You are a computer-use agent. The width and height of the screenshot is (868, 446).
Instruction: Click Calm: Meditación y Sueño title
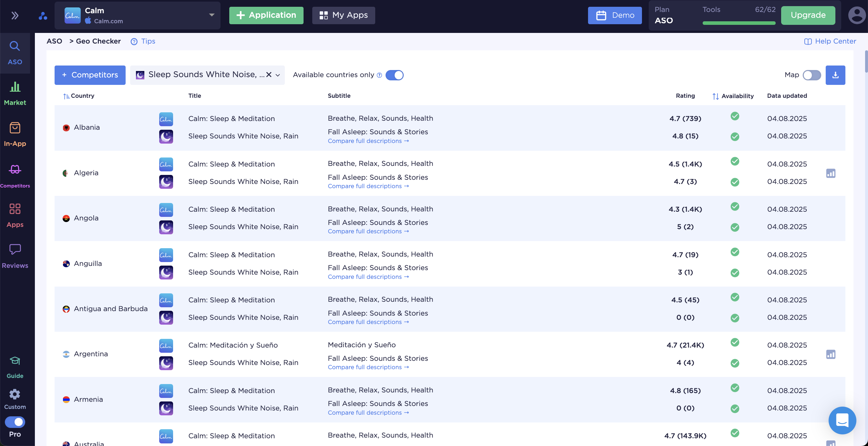[233, 345]
